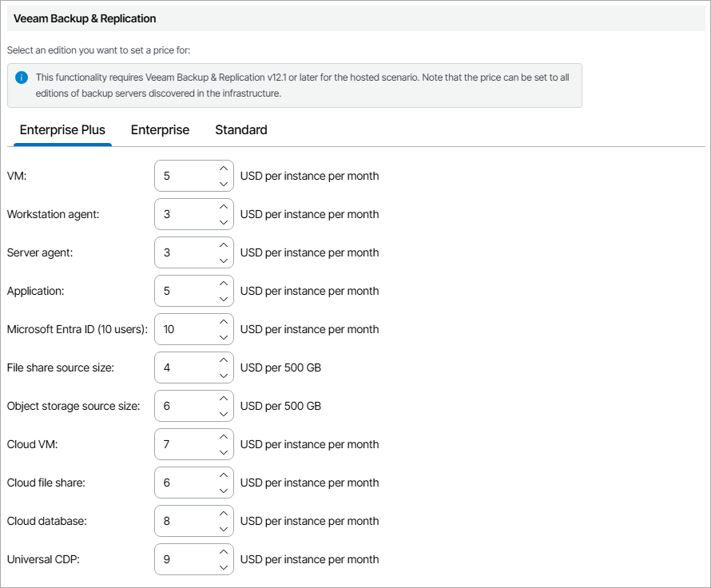The height and width of the screenshot is (588, 711).
Task: Focus the Microsoft Entra ID price field
Action: pyautogui.click(x=185, y=329)
